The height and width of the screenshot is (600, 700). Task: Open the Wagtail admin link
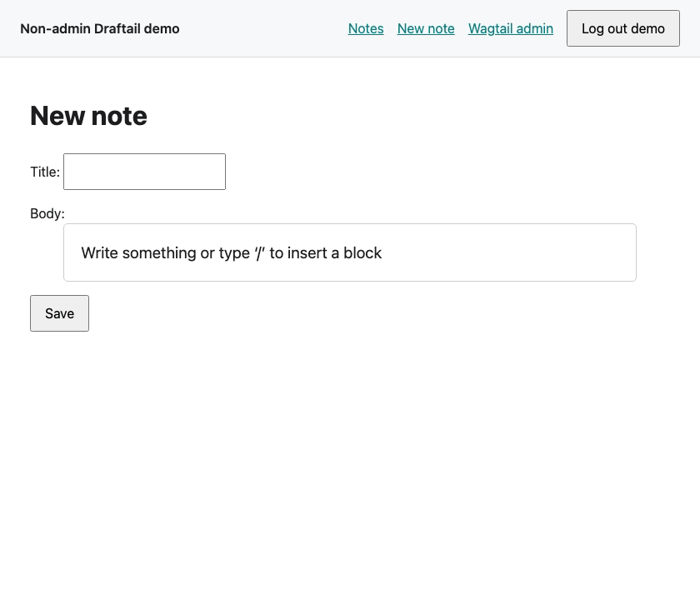tap(511, 28)
